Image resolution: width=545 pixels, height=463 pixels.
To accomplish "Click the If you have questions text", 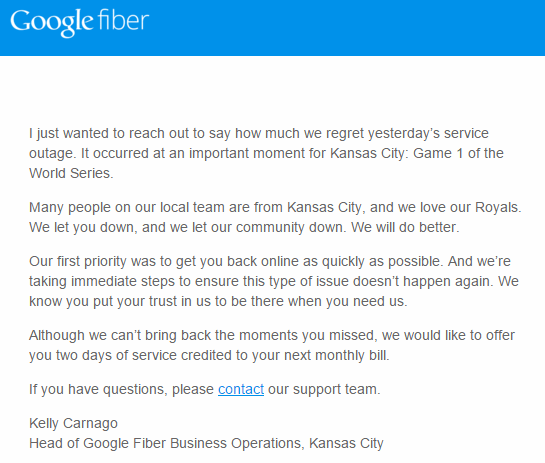I will click(x=121, y=389).
